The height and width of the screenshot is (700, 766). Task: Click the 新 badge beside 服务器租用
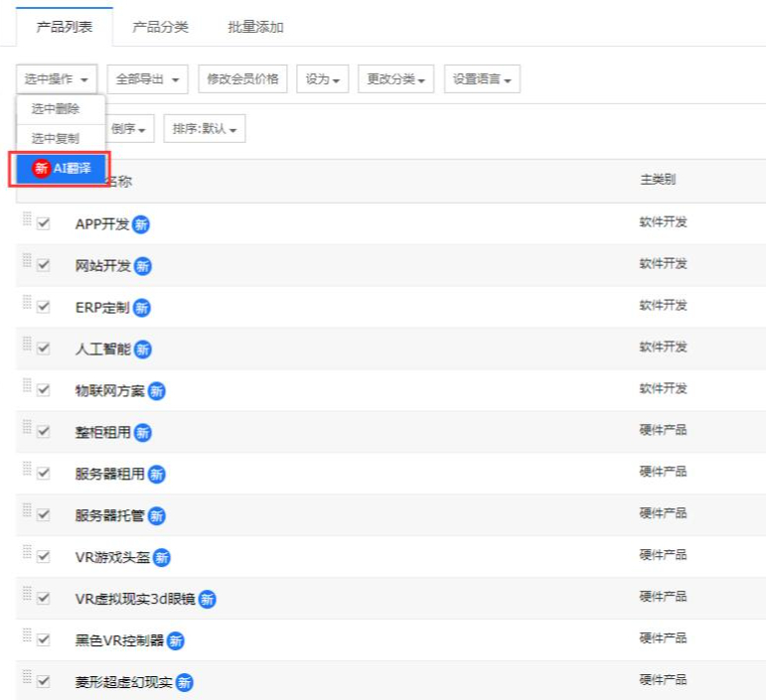point(156,474)
